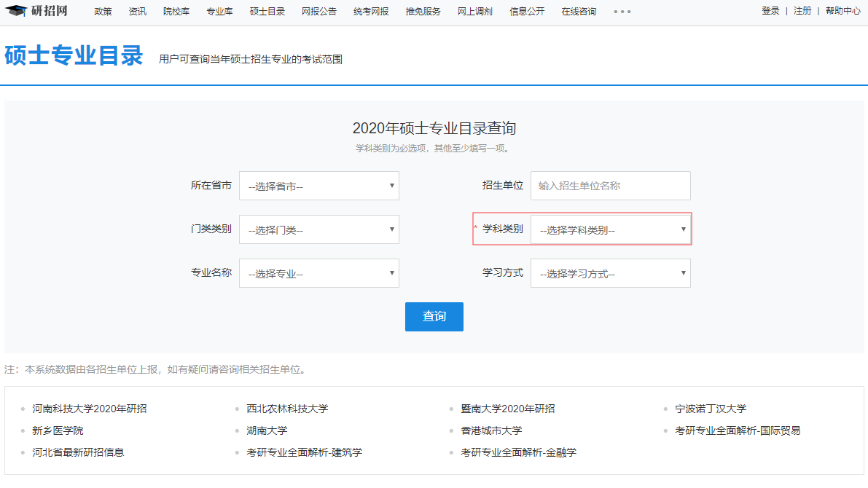Open the 帮助中心 help center link
Screen dimensions: 868x488
point(842,11)
